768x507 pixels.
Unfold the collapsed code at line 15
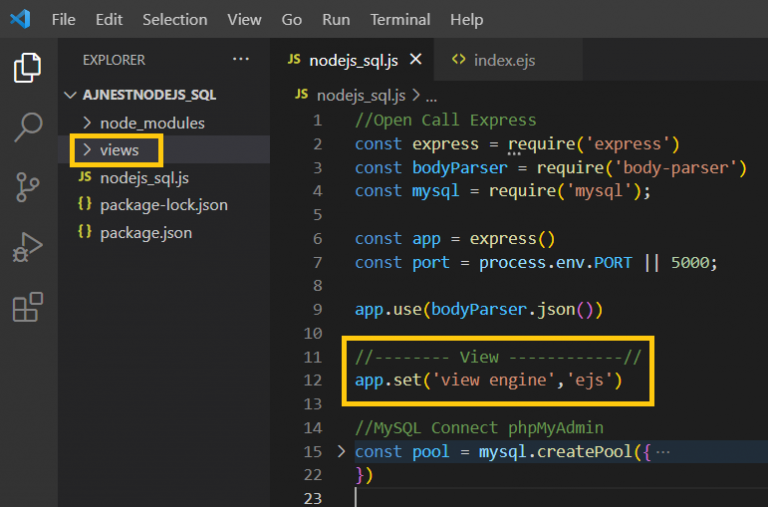[341, 451]
